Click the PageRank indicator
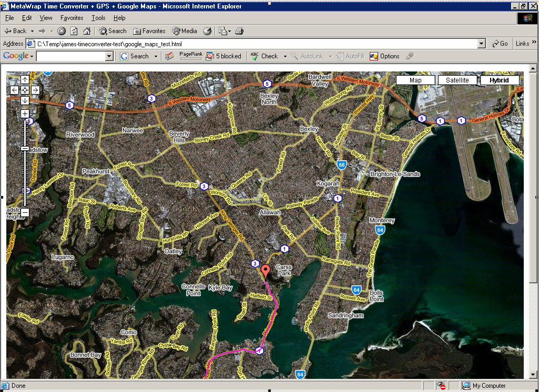539x392 pixels. [x=191, y=56]
